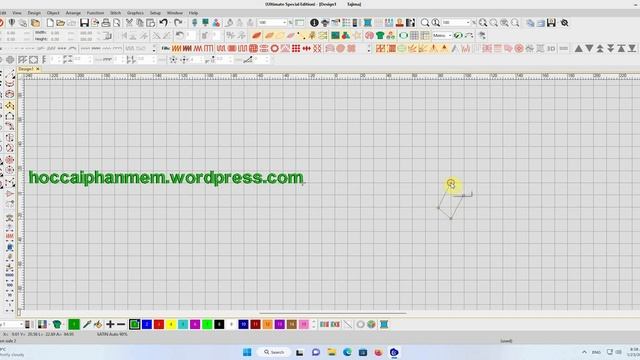Open the Setup menu
The height and width of the screenshot is (360, 640).
[x=155, y=13]
